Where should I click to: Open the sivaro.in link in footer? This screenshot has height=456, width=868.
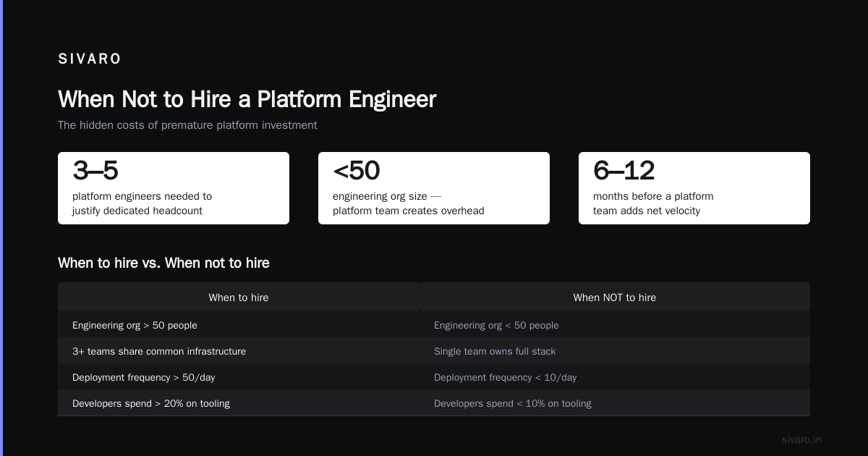click(801, 439)
